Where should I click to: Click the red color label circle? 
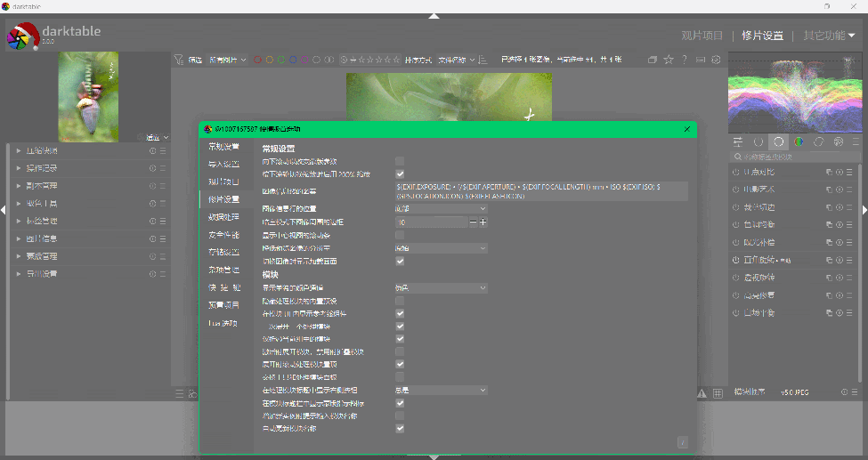pos(258,60)
